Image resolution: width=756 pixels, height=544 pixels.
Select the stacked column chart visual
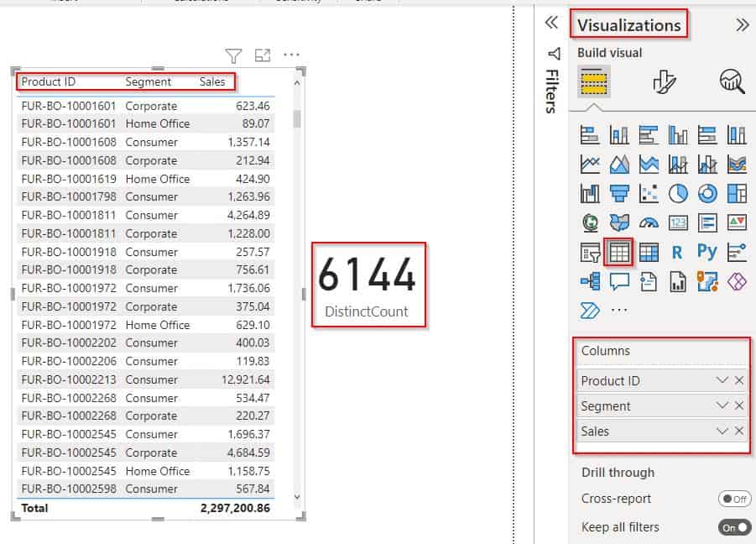point(619,135)
